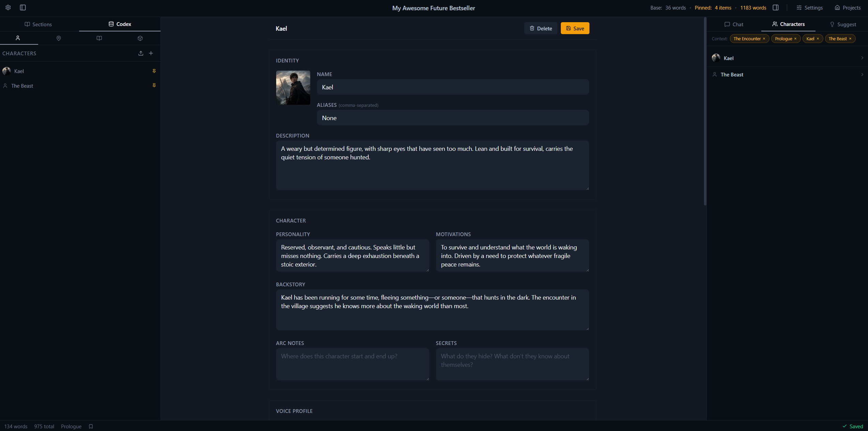Click Kael's portrait thumbnail
Viewport: 868px width, 431px height.
pyautogui.click(x=293, y=88)
